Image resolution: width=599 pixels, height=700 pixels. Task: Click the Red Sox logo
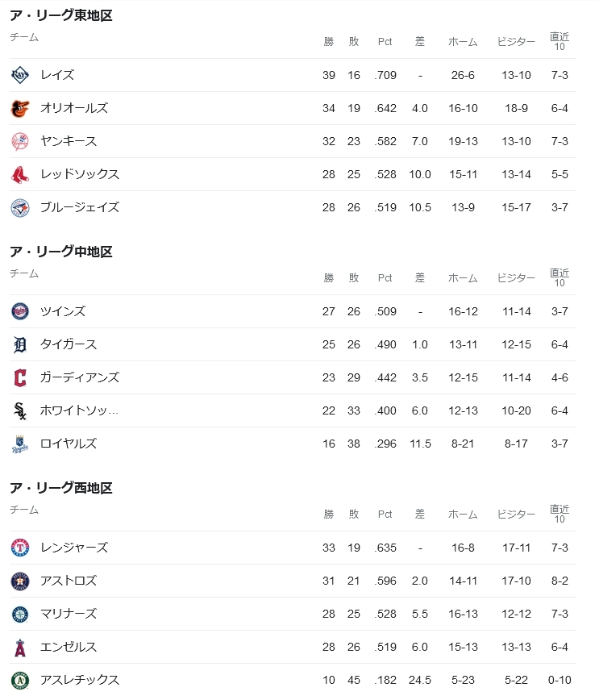tap(19, 174)
